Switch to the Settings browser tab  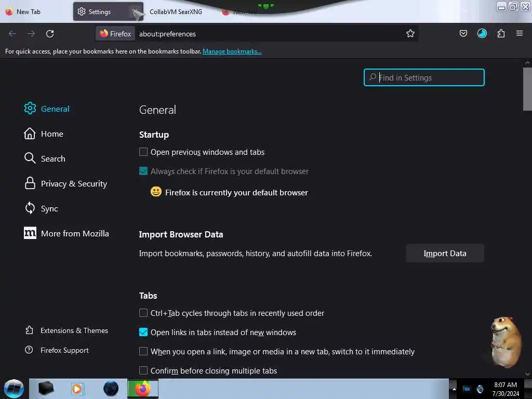point(108,11)
